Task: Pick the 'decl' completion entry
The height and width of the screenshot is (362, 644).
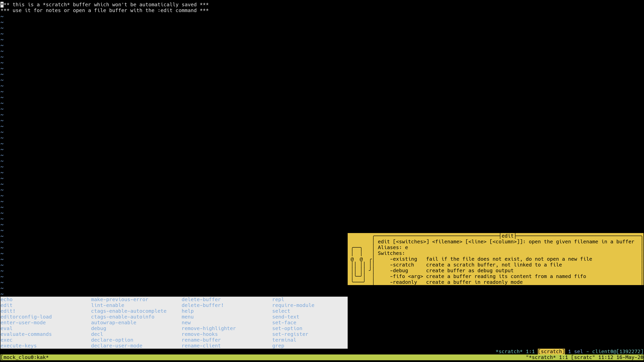Action: point(97,334)
